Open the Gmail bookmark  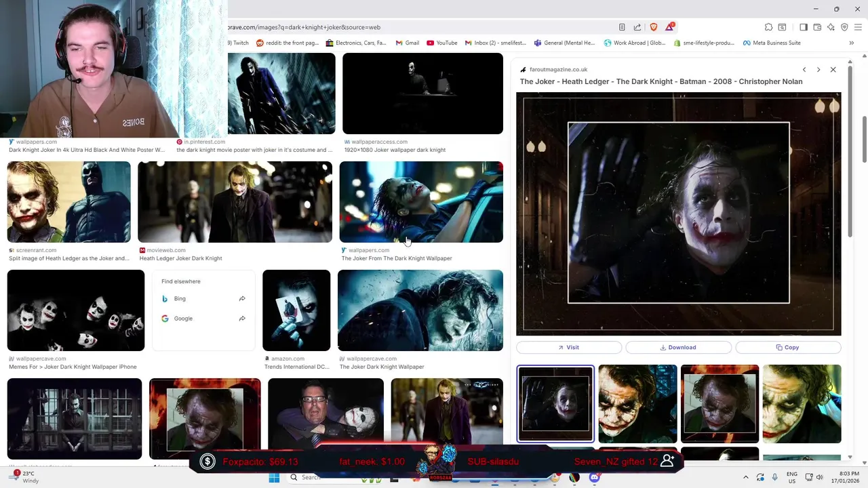click(407, 43)
